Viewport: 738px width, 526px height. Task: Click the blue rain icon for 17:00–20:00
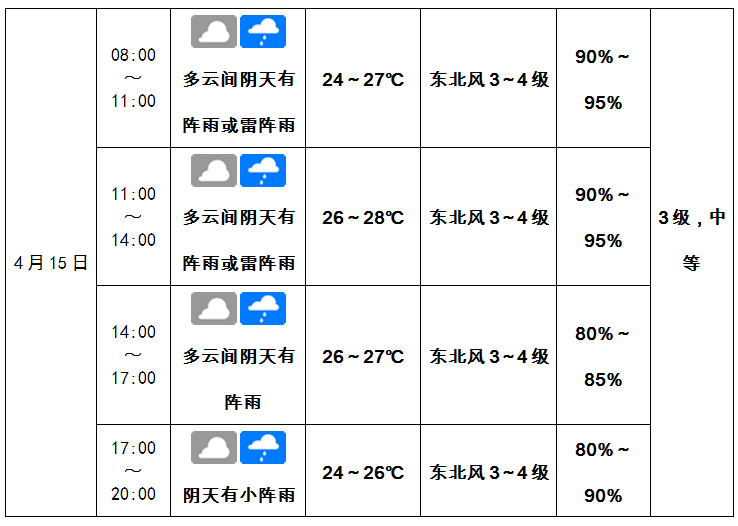[263, 447]
